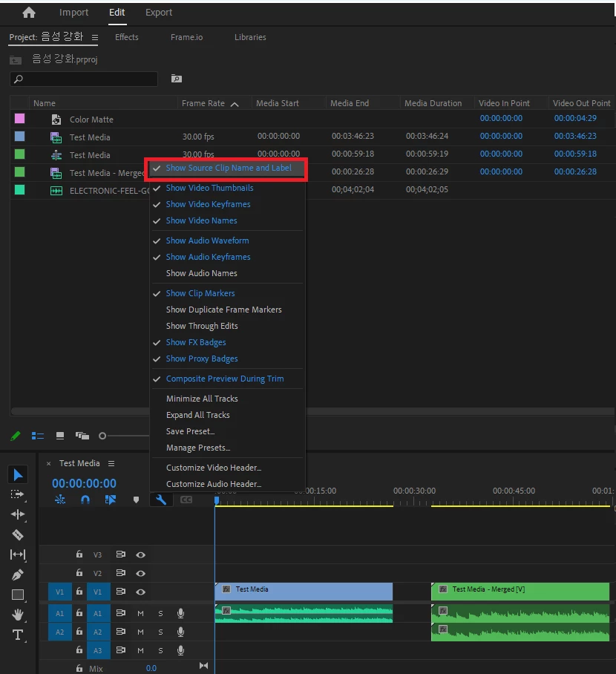Click the Timeline Display Settings wrench
616x674 pixels.
[x=161, y=500]
